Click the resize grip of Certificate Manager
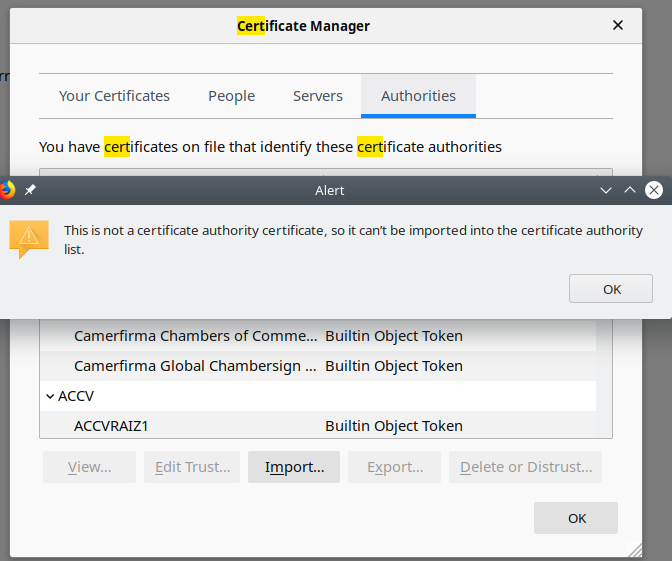Viewport: 672px width, 561px height. pos(635,549)
